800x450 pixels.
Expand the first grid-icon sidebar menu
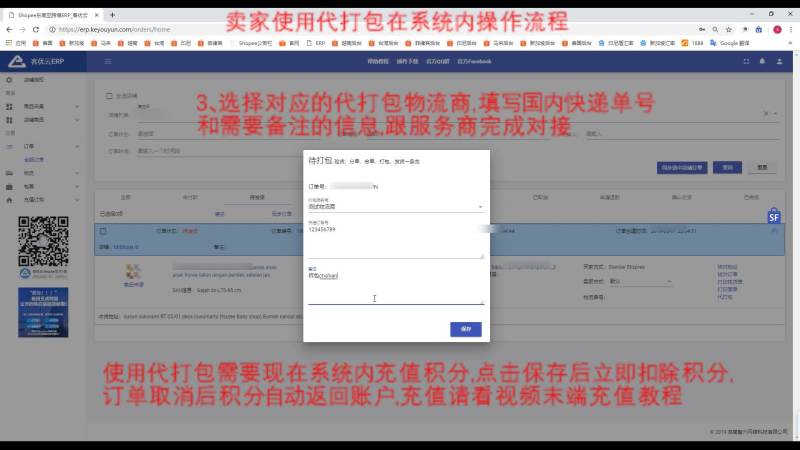coord(43,106)
